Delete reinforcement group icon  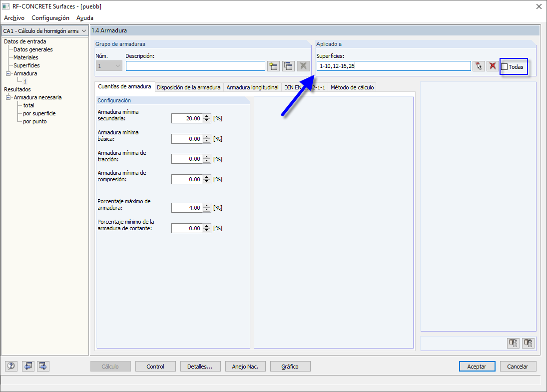304,66
